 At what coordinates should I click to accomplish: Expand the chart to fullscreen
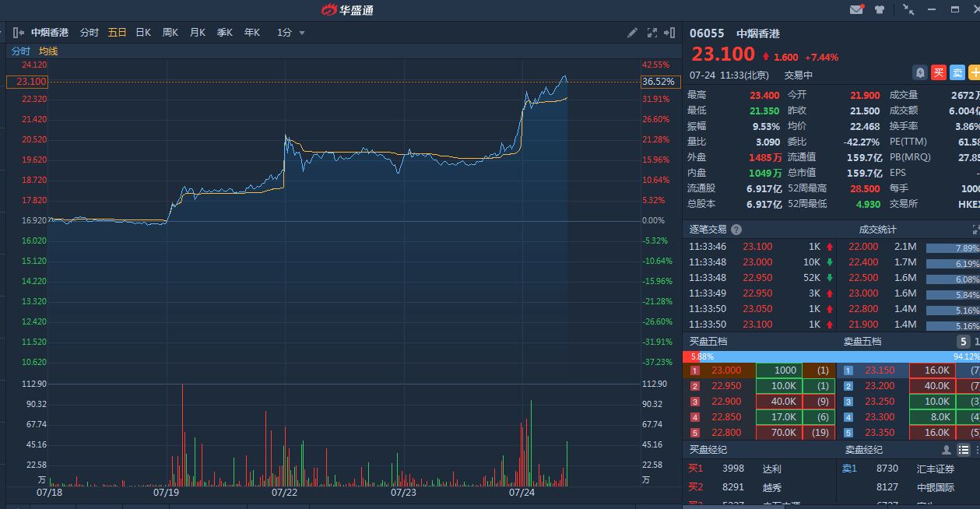tap(652, 33)
